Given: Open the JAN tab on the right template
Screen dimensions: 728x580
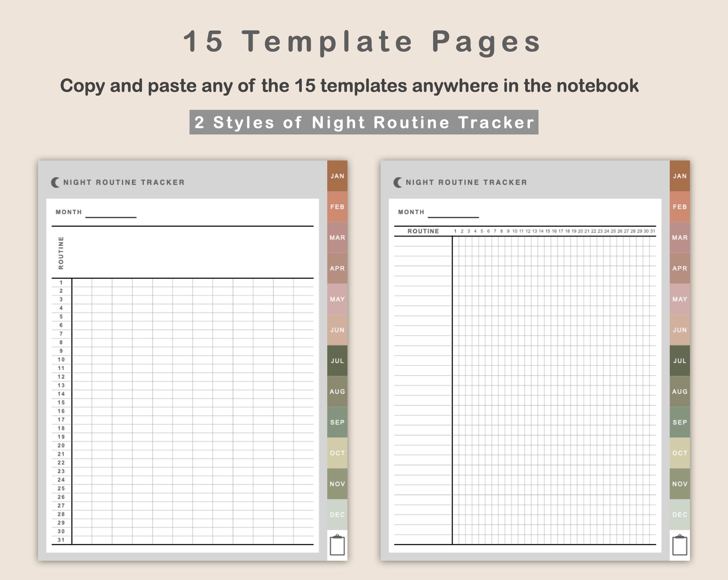Looking at the screenshot, I should tap(680, 176).
